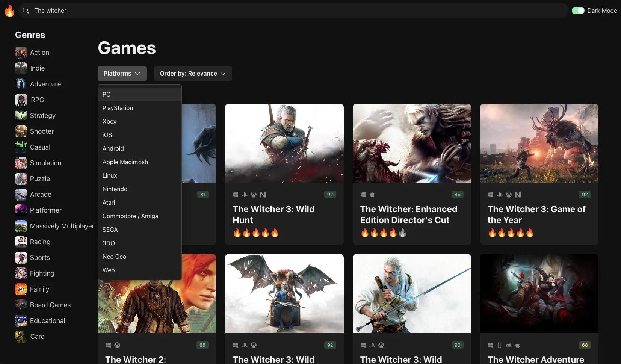Image resolution: width=621 pixels, height=364 pixels.
Task: Click the flame logo in header
Action: [9, 11]
